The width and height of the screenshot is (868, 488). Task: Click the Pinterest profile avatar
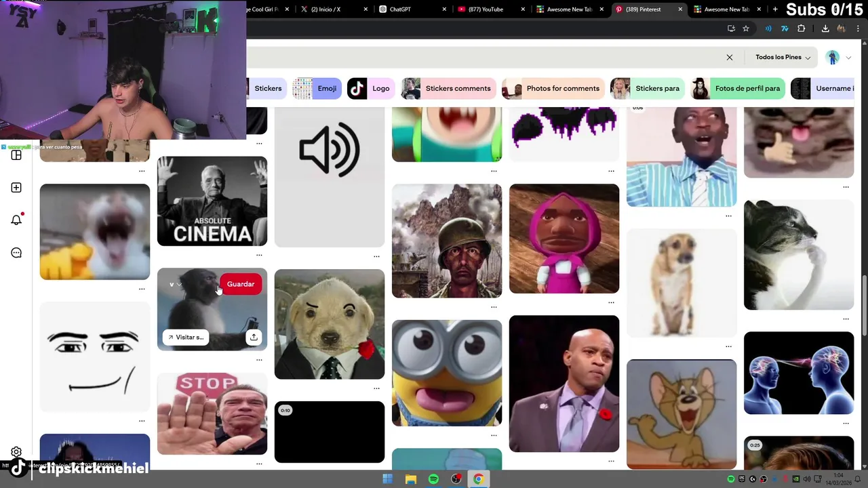833,58
